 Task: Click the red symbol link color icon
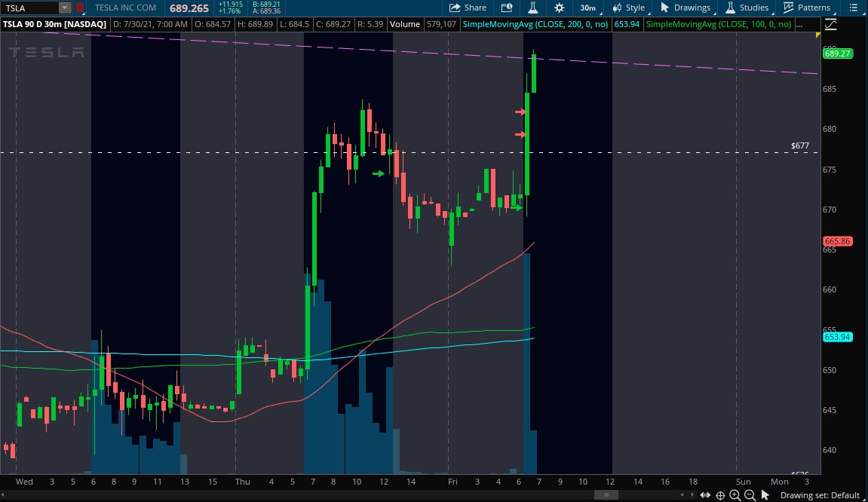point(80,8)
